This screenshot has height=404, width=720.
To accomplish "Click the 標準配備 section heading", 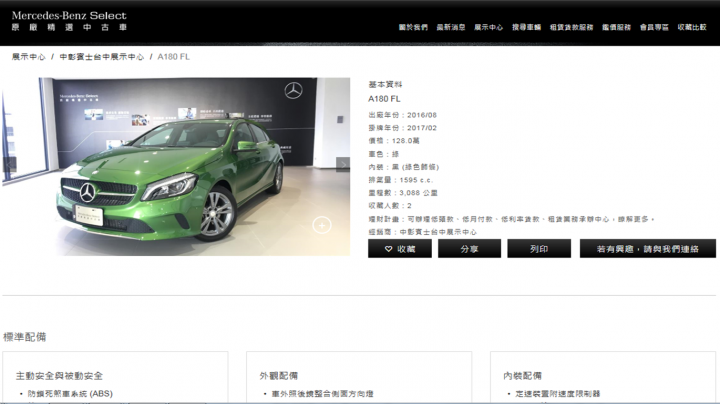I will pyautogui.click(x=24, y=337).
